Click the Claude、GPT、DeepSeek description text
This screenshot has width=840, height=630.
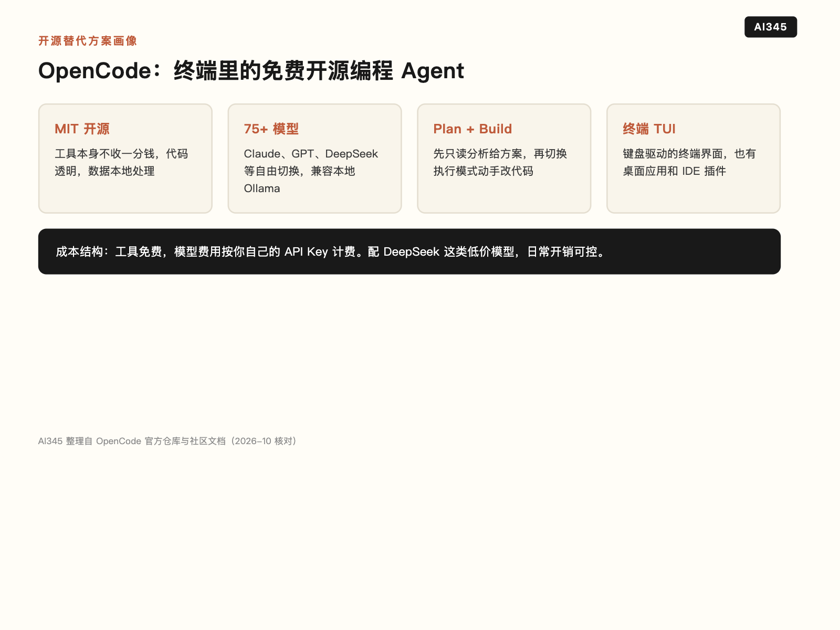tap(311, 171)
